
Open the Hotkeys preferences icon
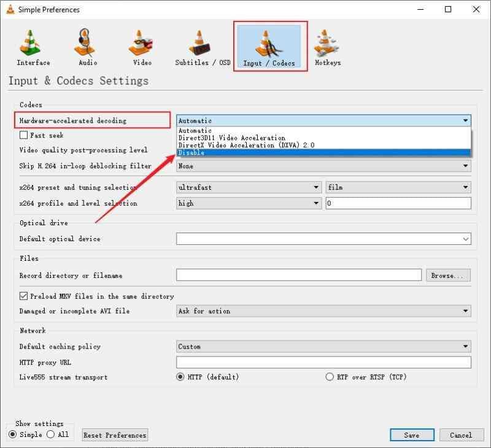327,43
